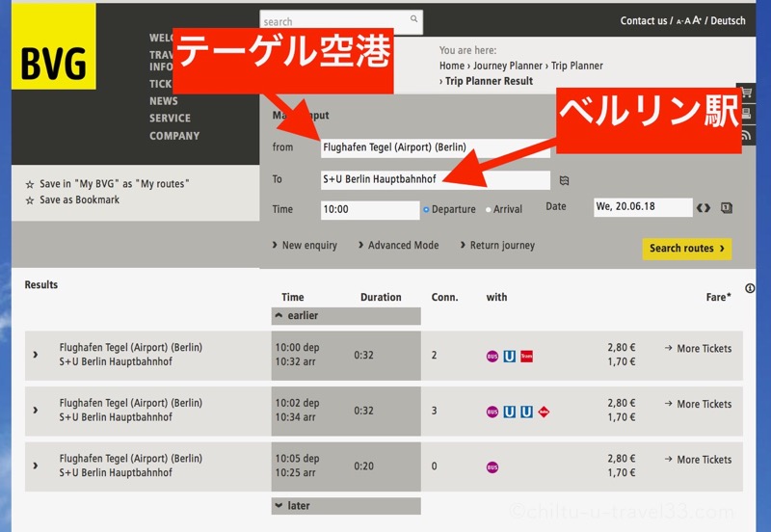Click the red Bahn icon in 10:02 row
This screenshot has width=771, height=532.
point(544,412)
